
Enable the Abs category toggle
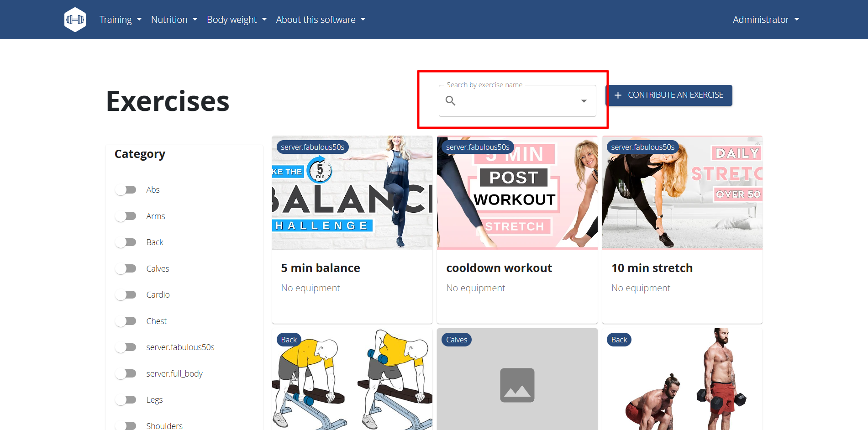[x=126, y=189]
